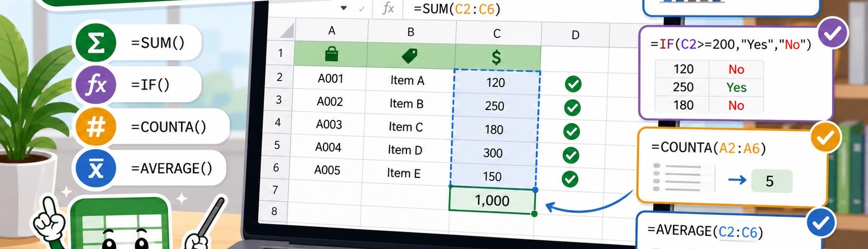The width and height of the screenshot is (868, 249).
Task: Select row 8 header
Action: coord(274,211)
